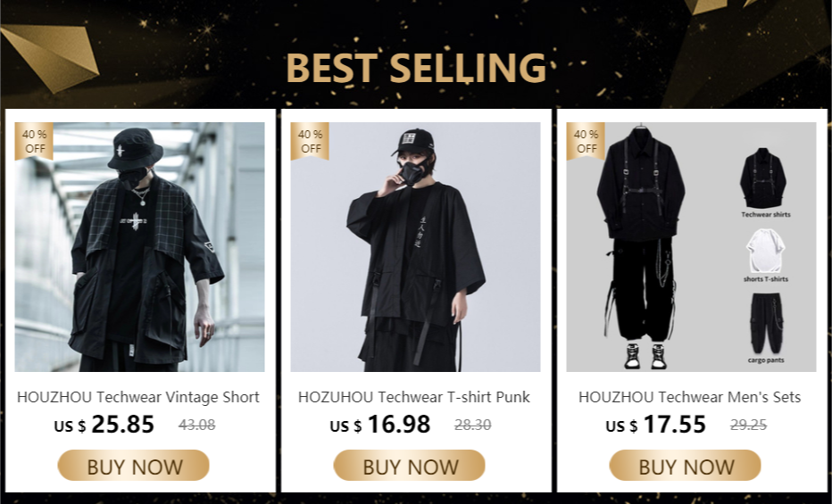Hit BUY NOW for the Techwear Men's Sets
This screenshot has width=832, height=504.
click(685, 466)
